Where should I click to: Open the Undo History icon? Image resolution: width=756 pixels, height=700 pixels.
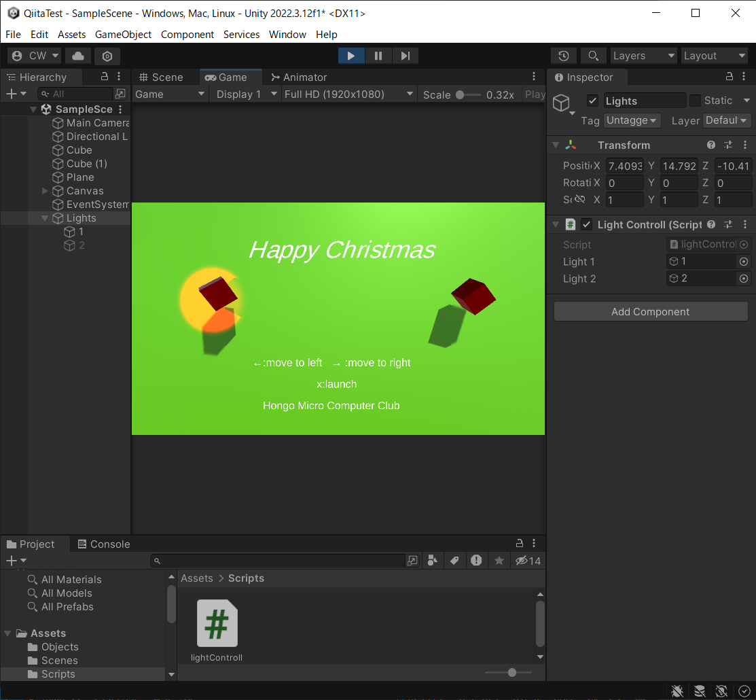tap(564, 56)
